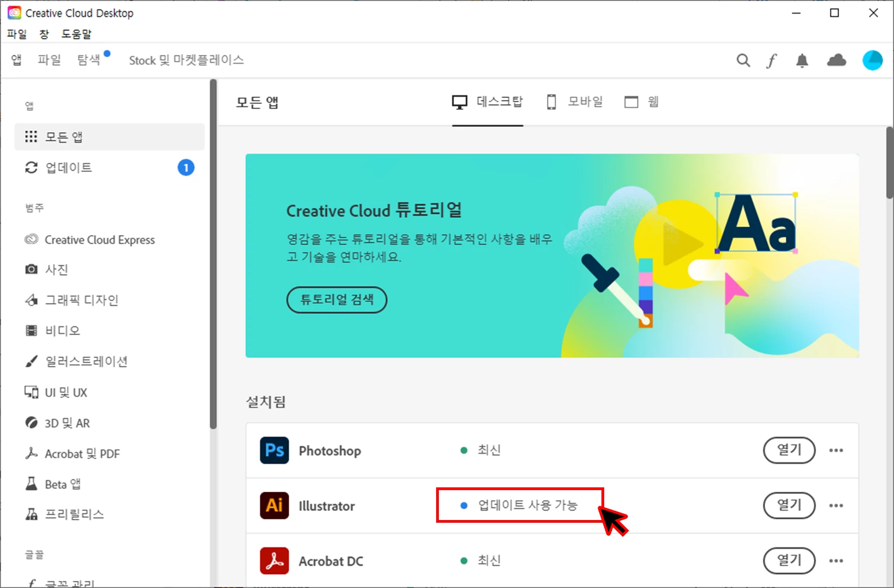Image resolution: width=894 pixels, height=588 pixels.
Task: Open the 도움말 menu
Action: point(76,34)
